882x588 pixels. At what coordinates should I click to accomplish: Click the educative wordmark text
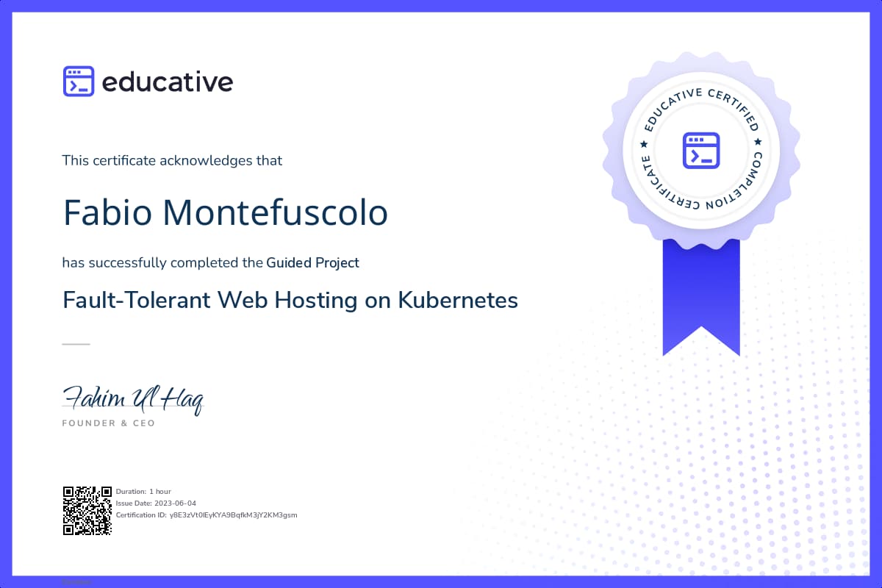point(167,82)
